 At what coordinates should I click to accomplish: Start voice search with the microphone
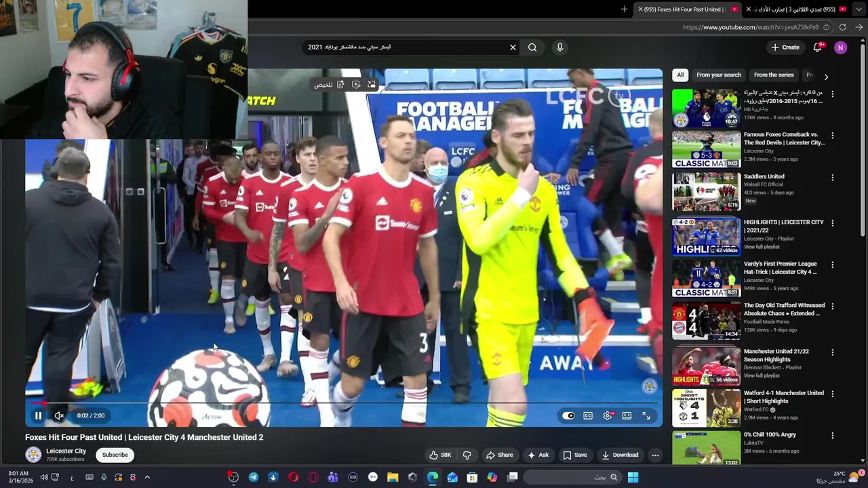pyautogui.click(x=559, y=47)
